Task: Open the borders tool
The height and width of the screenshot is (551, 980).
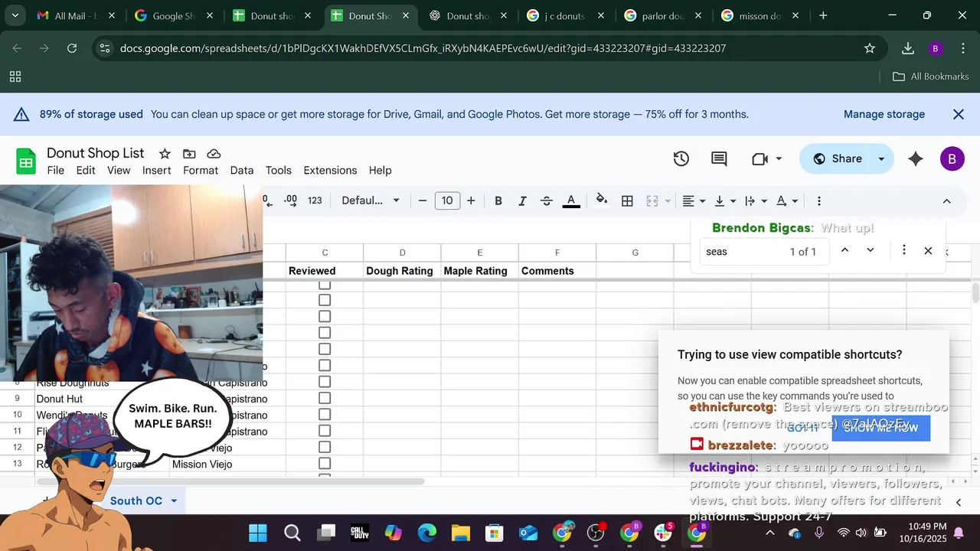Action: (627, 201)
